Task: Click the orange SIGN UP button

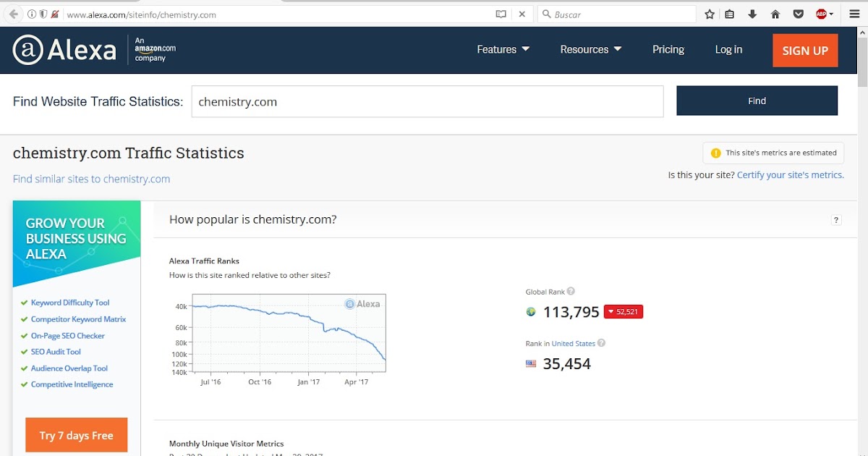Action: (805, 51)
